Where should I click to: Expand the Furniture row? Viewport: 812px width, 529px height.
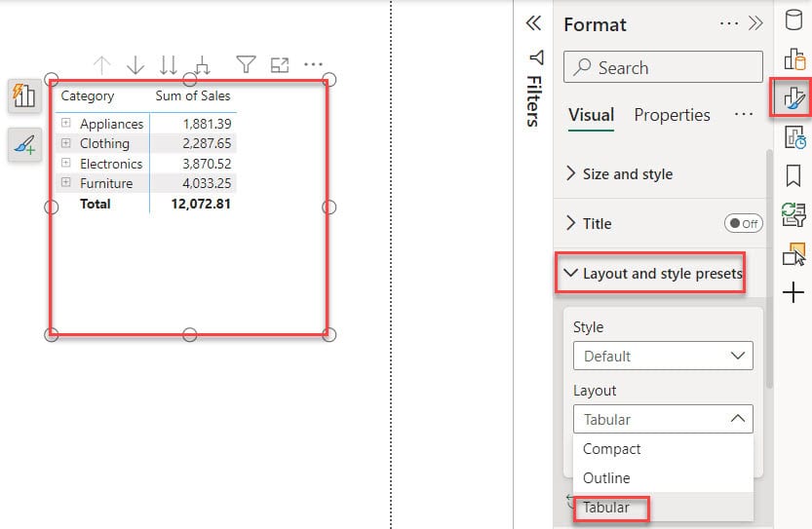[65, 182]
